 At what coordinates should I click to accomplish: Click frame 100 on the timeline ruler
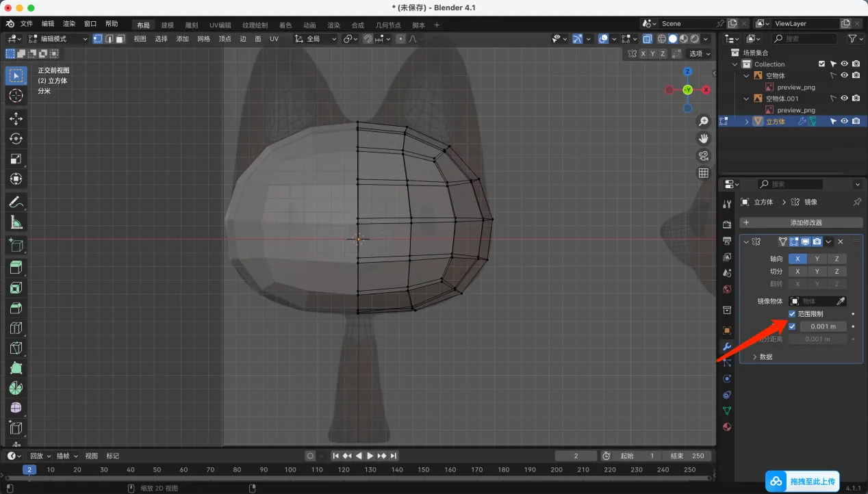(x=290, y=469)
